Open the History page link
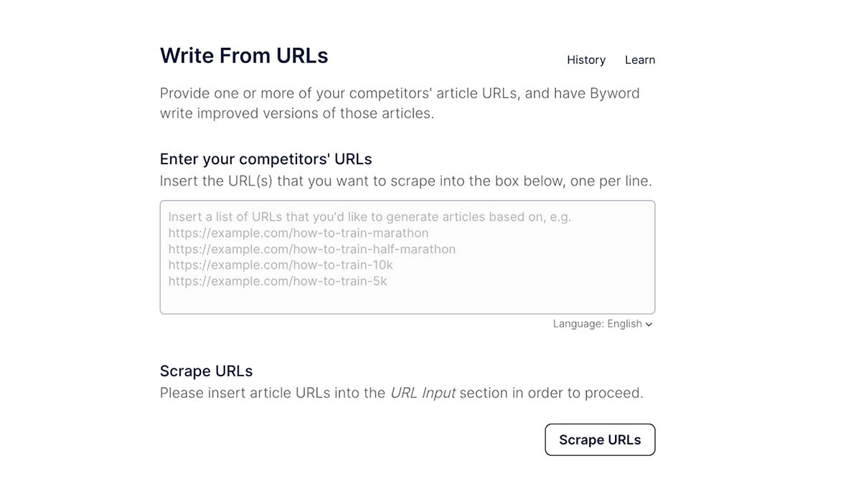Viewport: 861px width, 504px height. [x=585, y=60]
